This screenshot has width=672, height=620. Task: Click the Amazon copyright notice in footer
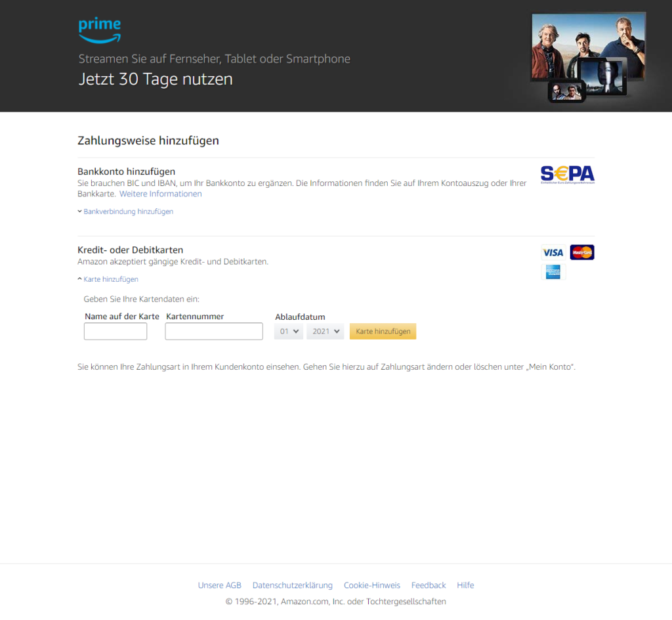[336, 602]
